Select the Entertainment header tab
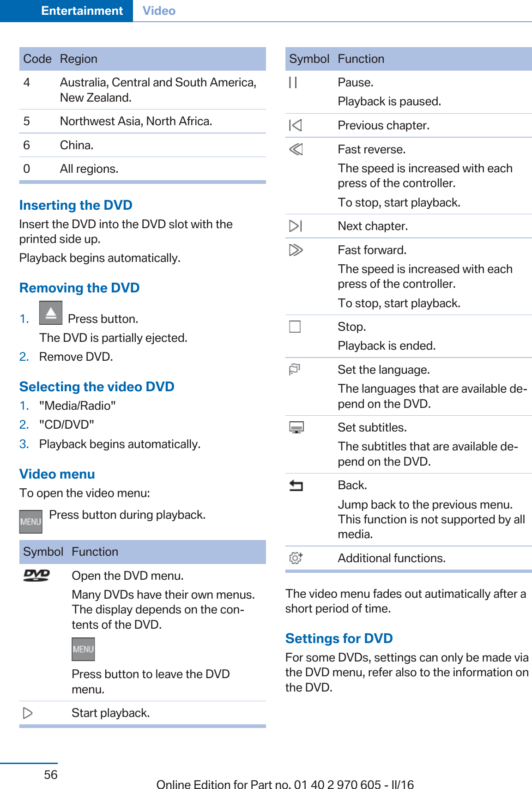This screenshot has height=789, width=532. (82, 11)
